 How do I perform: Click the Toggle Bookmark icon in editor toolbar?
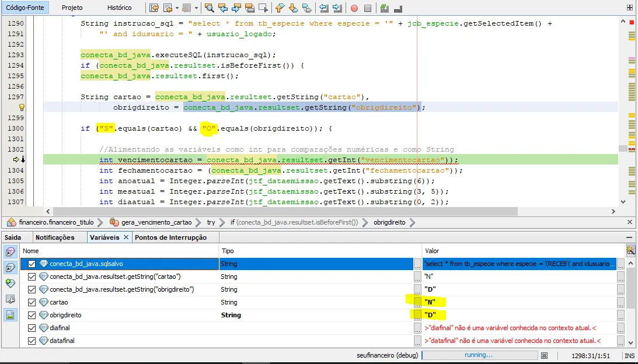pyautogui.click(x=306, y=8)
